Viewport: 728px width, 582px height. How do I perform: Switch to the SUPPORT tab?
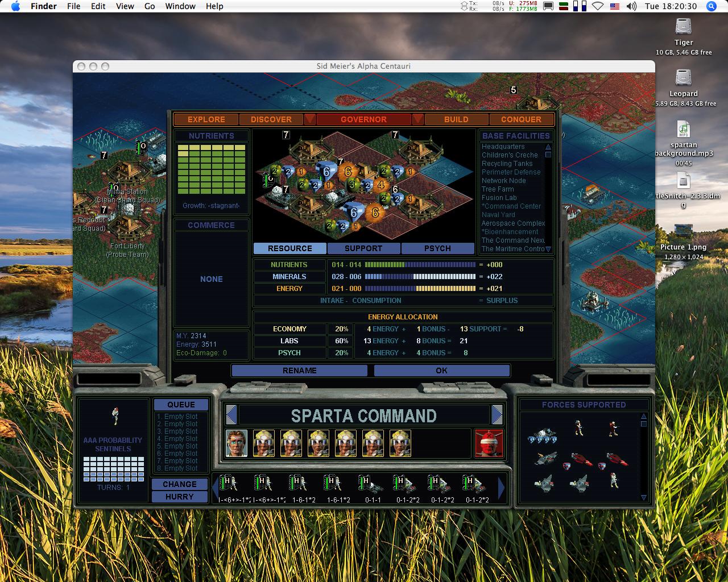(x=363, y=248)
